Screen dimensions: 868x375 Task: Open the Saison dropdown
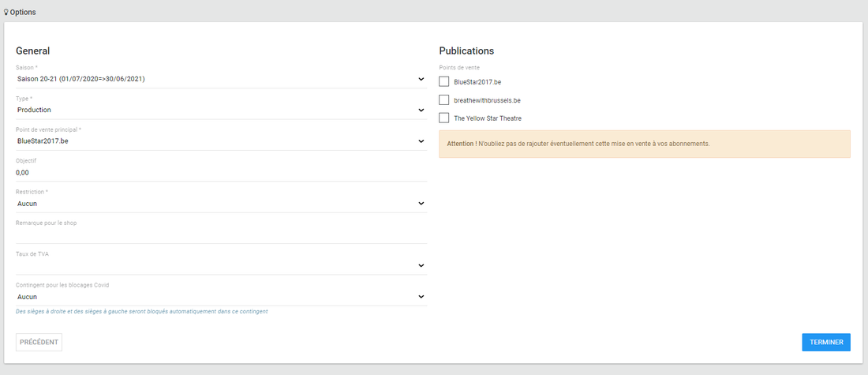tap(221, 79)
